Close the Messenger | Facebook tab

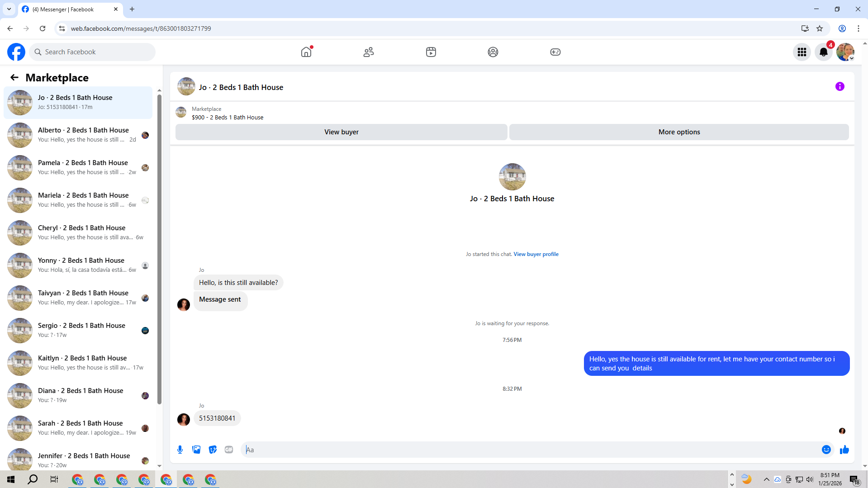click(116, 9)
